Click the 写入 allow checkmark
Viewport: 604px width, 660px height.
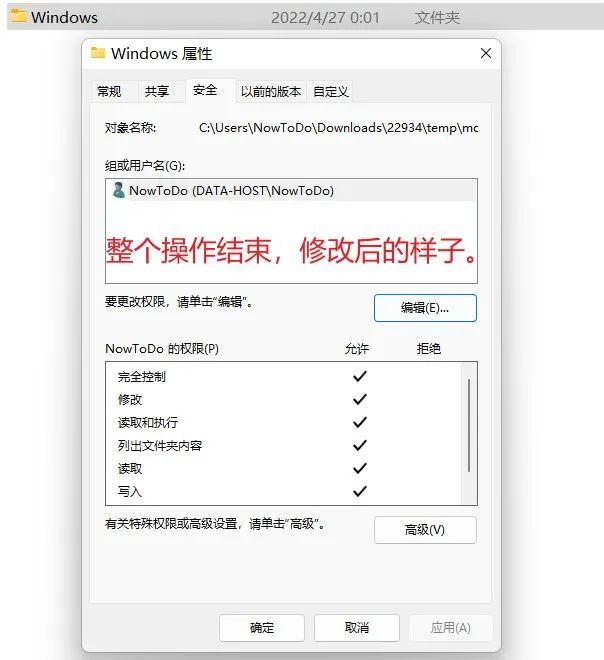click(359, 491)
